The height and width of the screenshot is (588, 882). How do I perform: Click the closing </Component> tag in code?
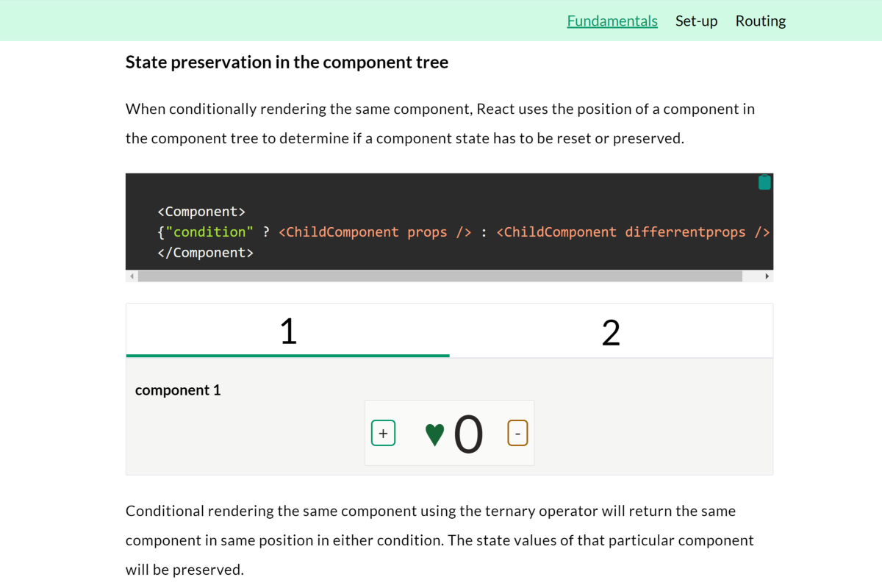tap(205, 253)
